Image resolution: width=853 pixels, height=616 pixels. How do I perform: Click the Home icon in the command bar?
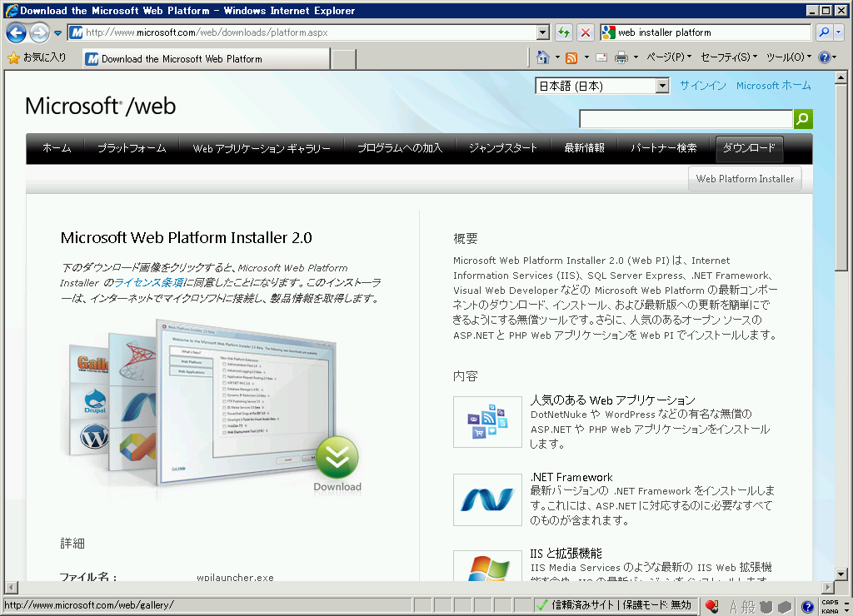pyautogui.click(x=542, y=57)
